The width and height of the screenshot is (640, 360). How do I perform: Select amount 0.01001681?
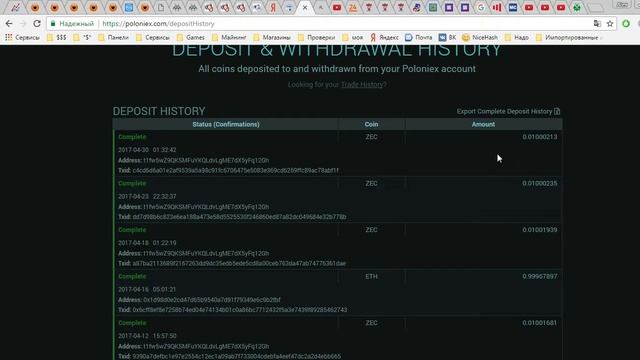[x=540, y=323]
